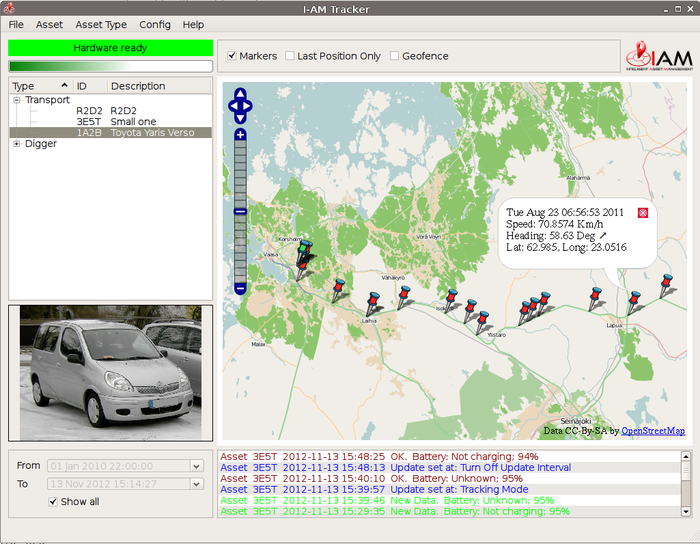The height and width of the screenshot is (544, 700).
Task: Click the To date field
Action: pyautogui.click(x=119, y=484)
